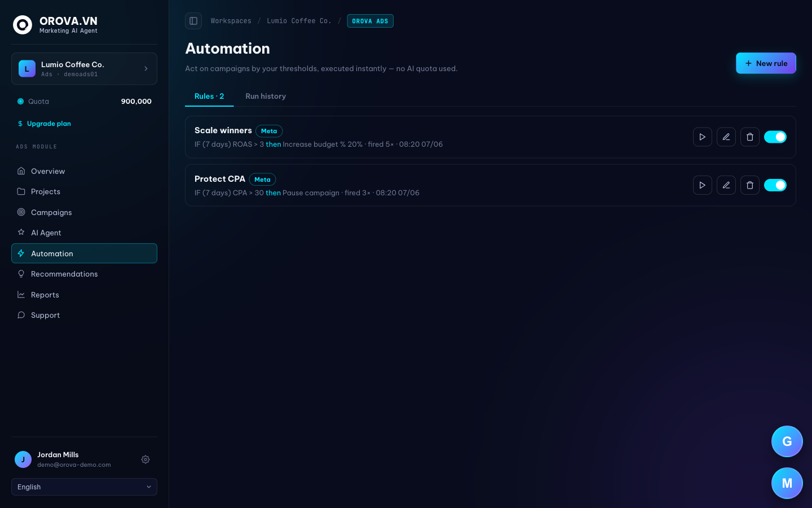Click the OROVA ADS breadcrumb badge
812x508 pixels.
tap(370, 21)
